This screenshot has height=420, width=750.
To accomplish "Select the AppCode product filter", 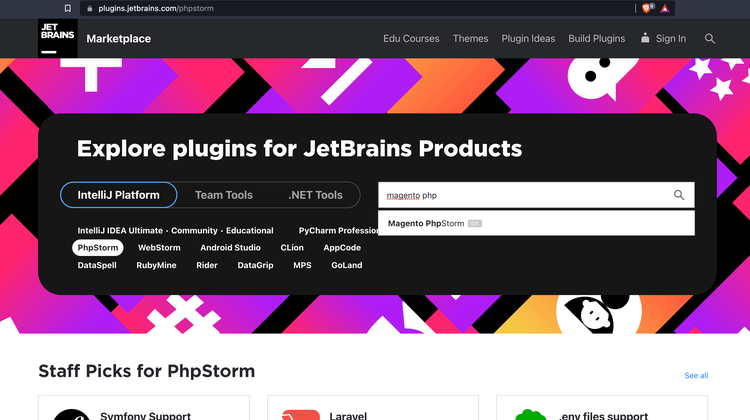I will [x=342, y=247].
